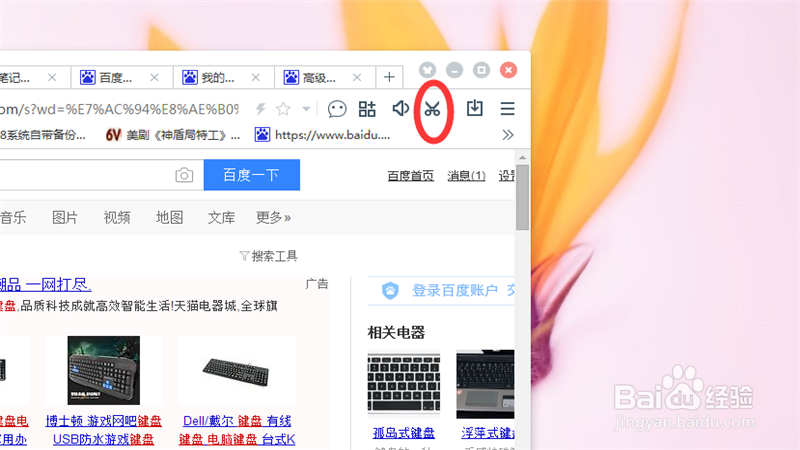Mute sound with the speaker icon
Screen dimensions: 800x450
(x=401, y=108)
